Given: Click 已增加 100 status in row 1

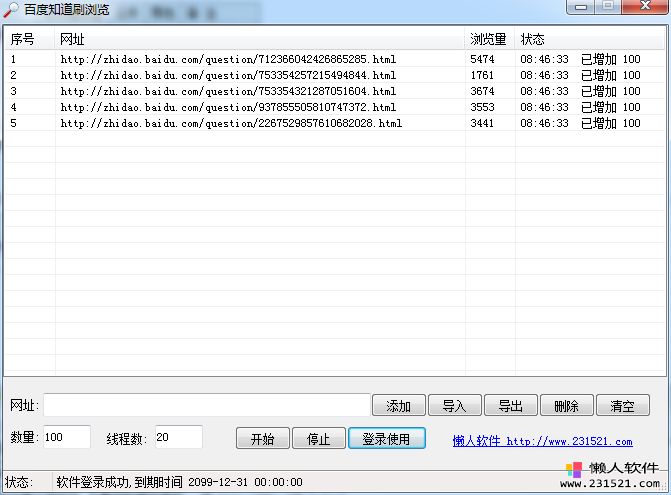Looking at the screenshot, I should pos(611,59).
